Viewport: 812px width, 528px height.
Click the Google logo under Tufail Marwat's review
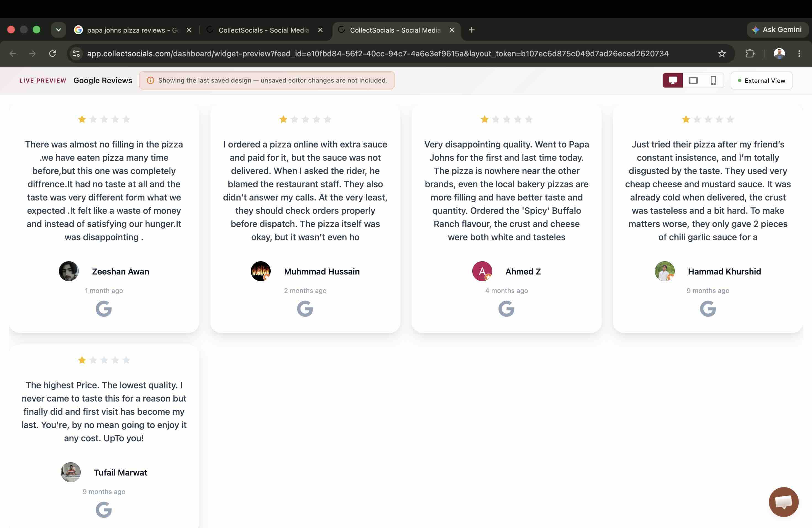click(x=104, y=509)
